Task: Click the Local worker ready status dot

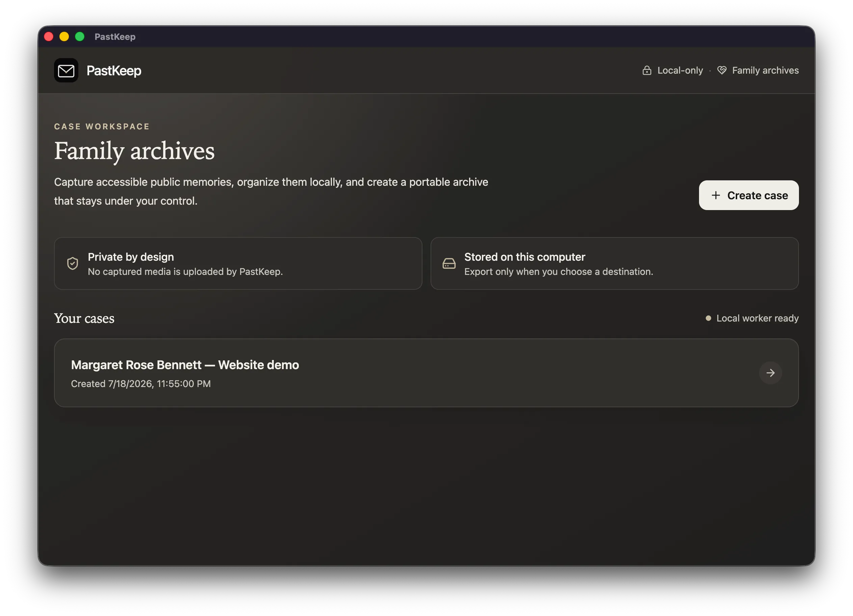Action: coord(708,318)
